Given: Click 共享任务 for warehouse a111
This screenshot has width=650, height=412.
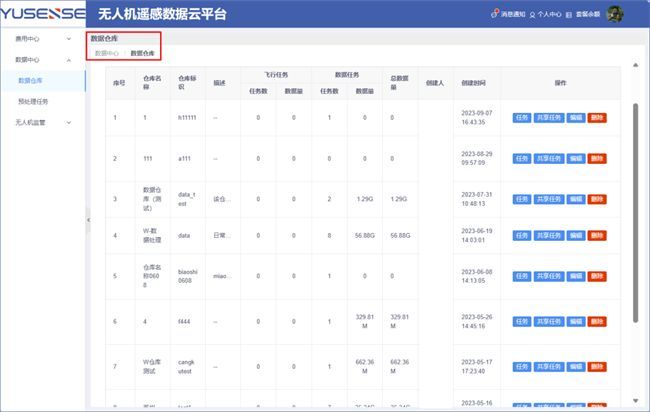Looking at the screenshot, I should [549, 158].
